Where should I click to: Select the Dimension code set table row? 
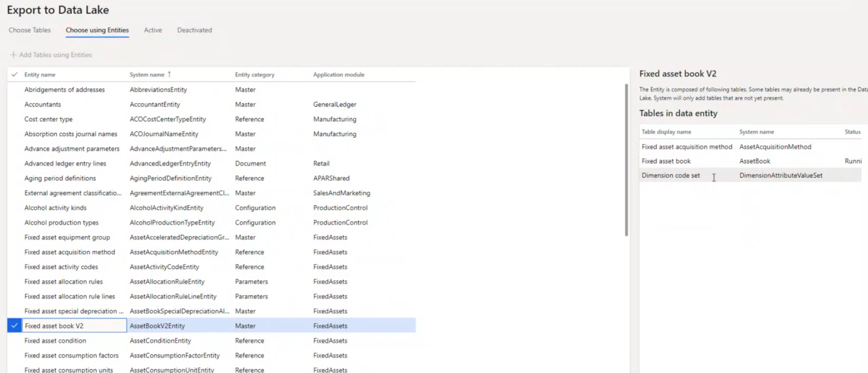[x=750, y=175]
